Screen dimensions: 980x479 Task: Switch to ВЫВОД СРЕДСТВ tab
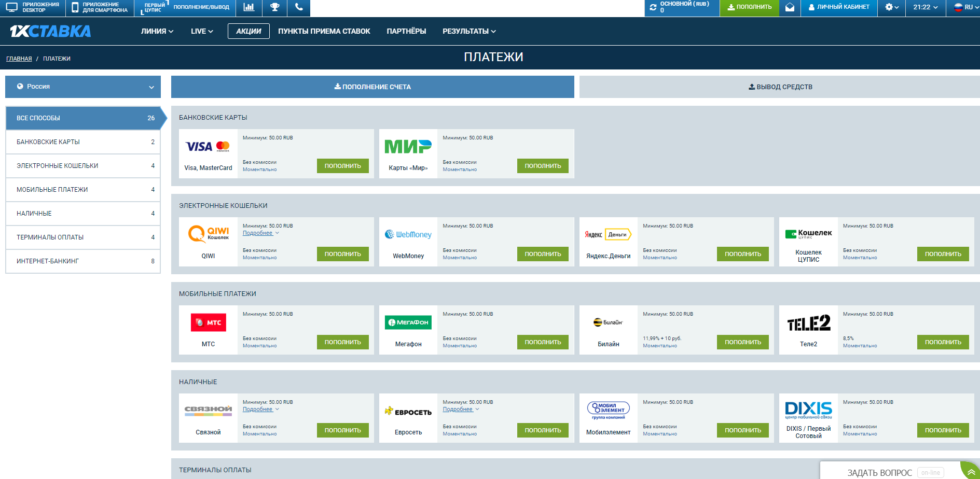[780, 87]
